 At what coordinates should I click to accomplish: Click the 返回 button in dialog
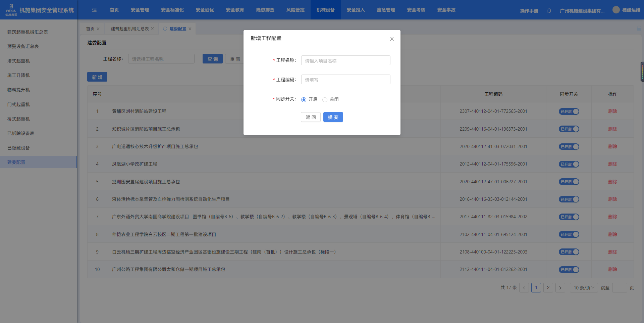[311, 117]
